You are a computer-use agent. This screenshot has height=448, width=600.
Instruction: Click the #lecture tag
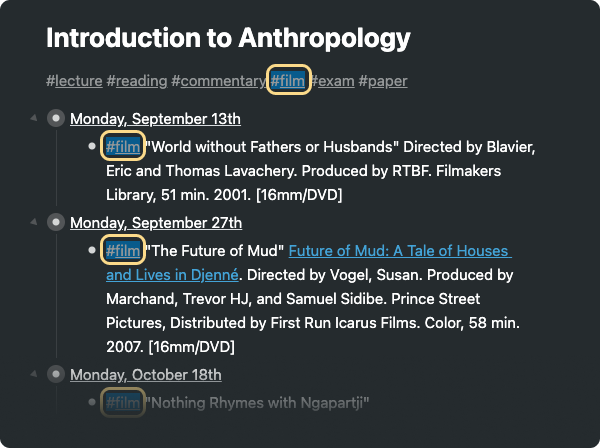74,81
